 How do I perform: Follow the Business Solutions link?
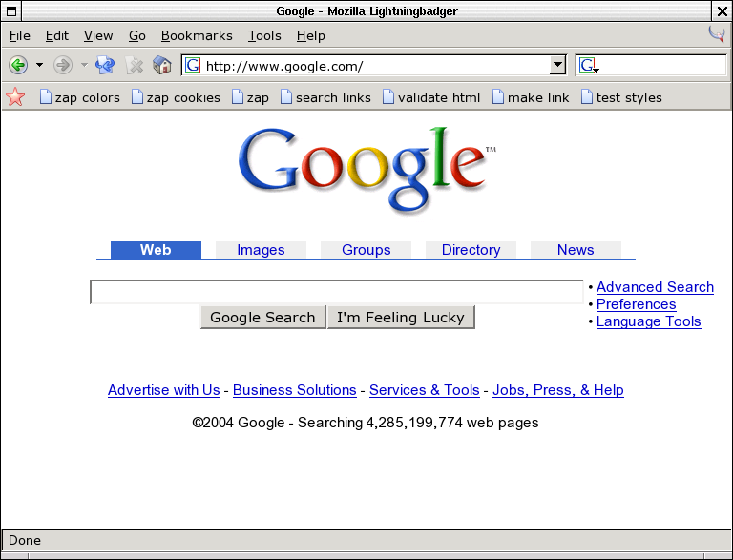click(x=295, y=390)
